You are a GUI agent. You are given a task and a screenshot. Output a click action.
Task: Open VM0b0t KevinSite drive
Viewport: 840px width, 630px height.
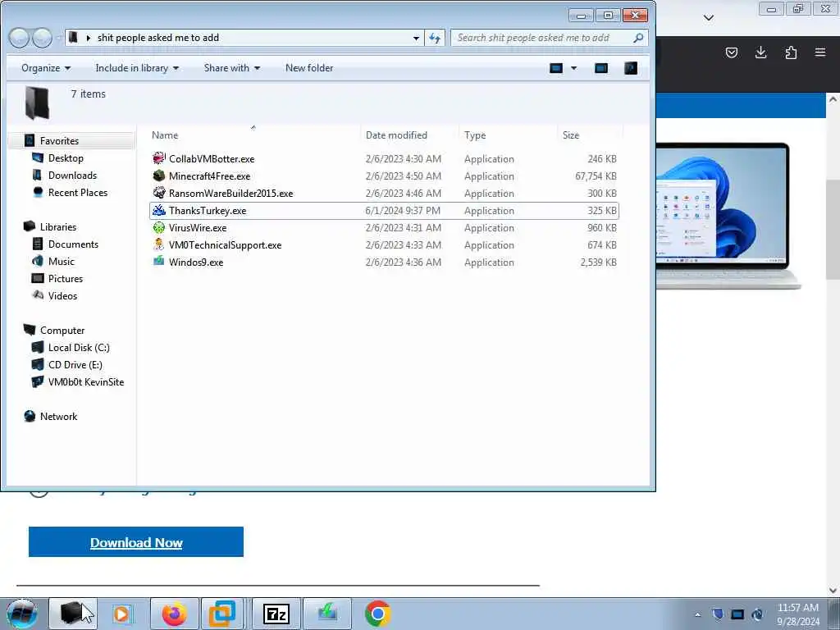pyautogui.click(x=85, y=382)
